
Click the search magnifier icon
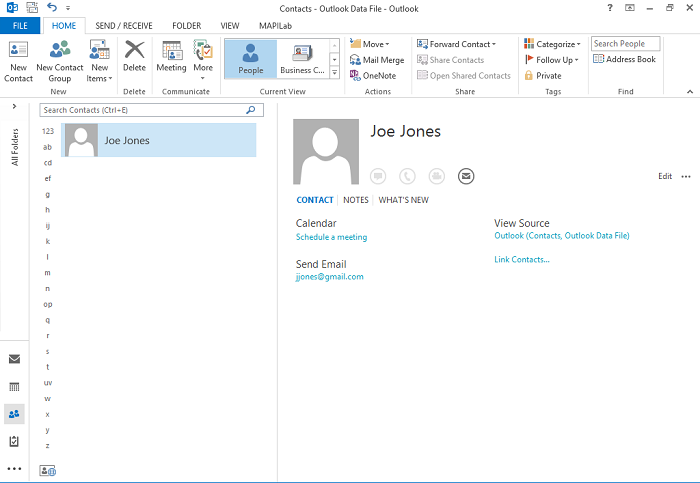click(251, 110)
